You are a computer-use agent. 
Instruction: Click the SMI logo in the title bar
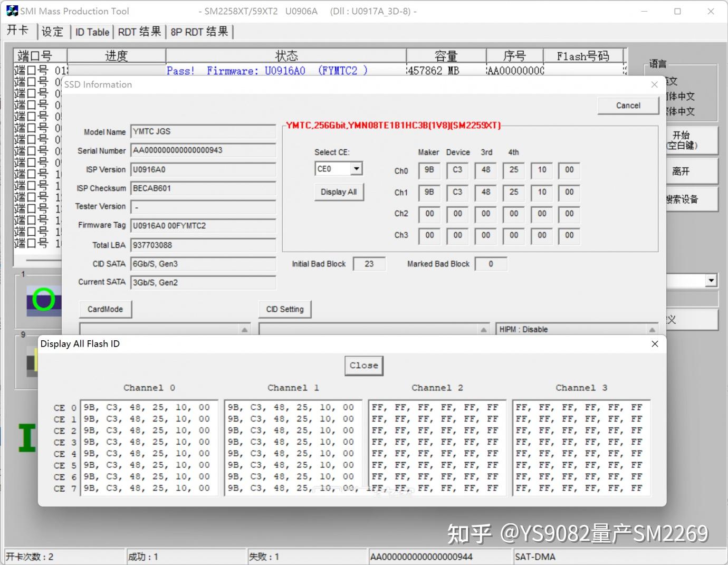pos(12,10)
